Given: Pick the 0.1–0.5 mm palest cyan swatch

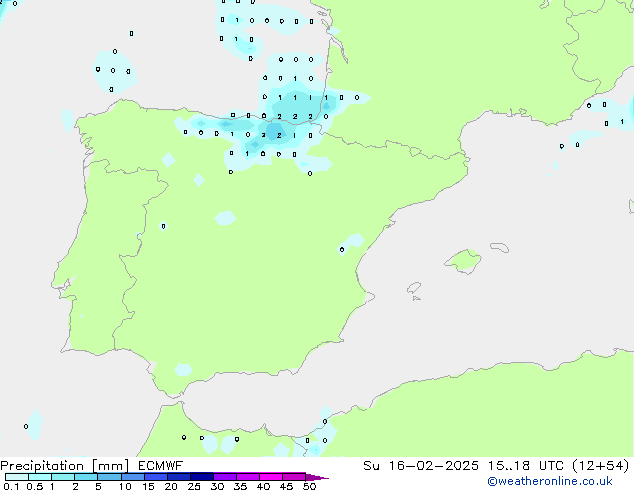Looking at the screenshot, I should click(x=17, y=477).
